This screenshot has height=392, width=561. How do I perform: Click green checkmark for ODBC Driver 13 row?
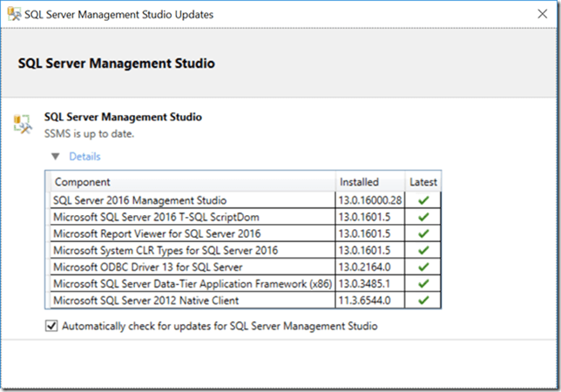click(423, 267)
